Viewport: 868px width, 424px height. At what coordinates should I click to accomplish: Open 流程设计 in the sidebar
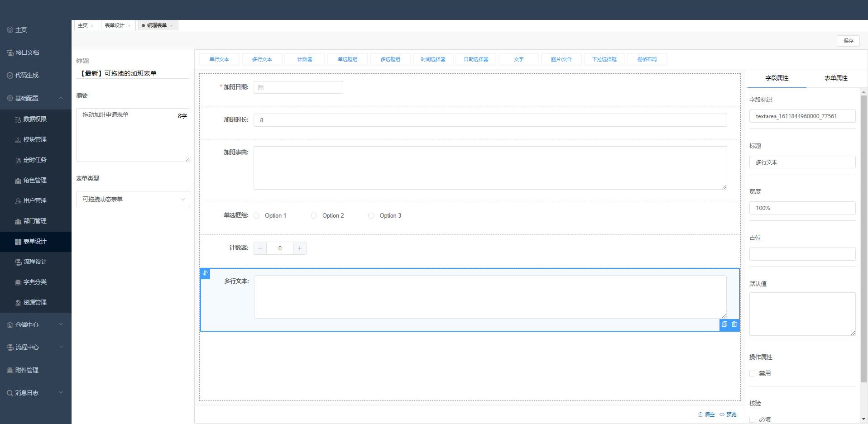pos(35,262)
